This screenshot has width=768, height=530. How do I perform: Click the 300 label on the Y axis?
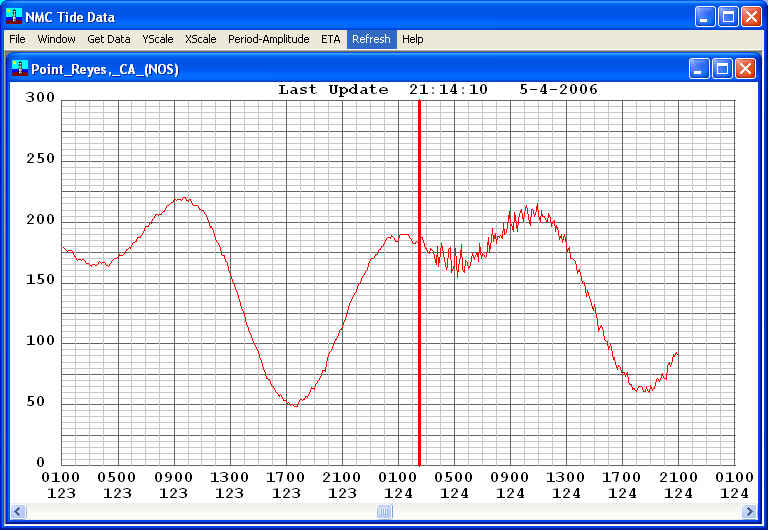click(41, 97)
